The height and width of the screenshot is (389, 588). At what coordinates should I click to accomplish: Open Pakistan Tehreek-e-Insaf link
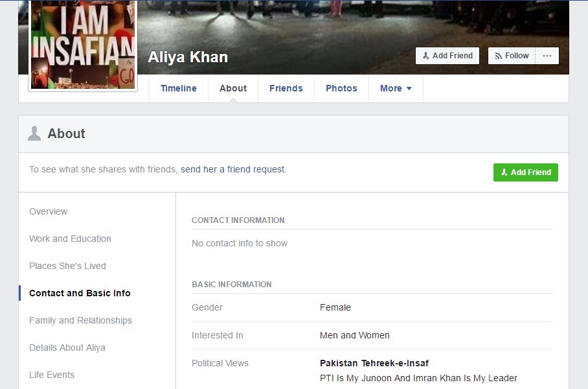tap(374, 363)
